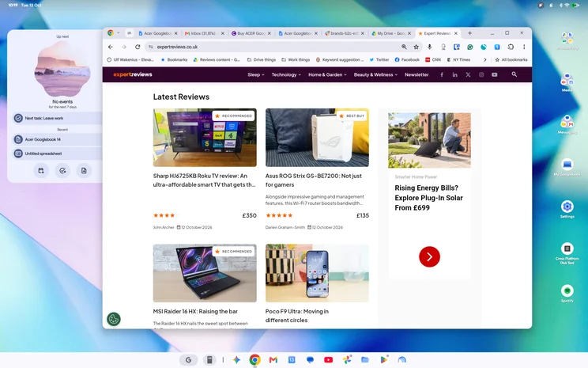Open the Newsletter link
588x368 pixels.
[416, 74]
